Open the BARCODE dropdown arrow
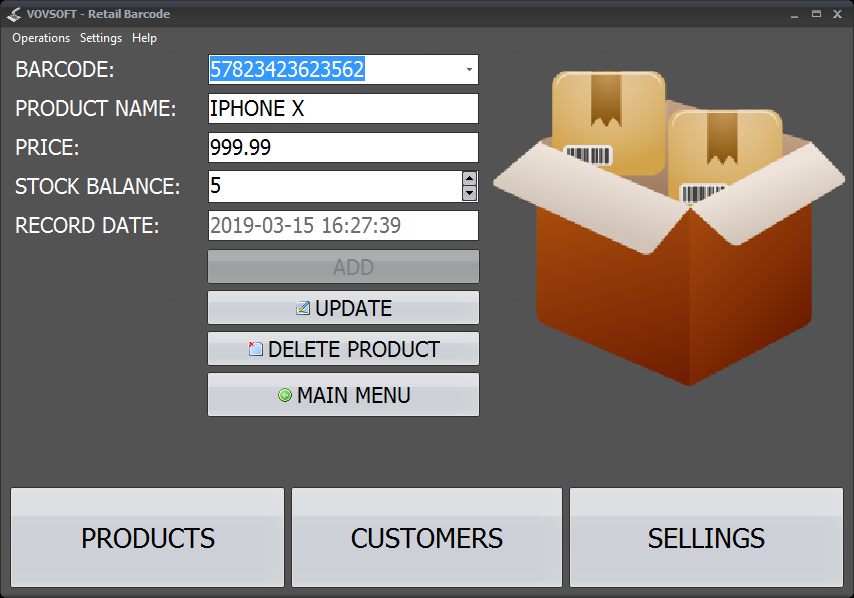This screenshot has height=598, width=854. pos(468,70)
